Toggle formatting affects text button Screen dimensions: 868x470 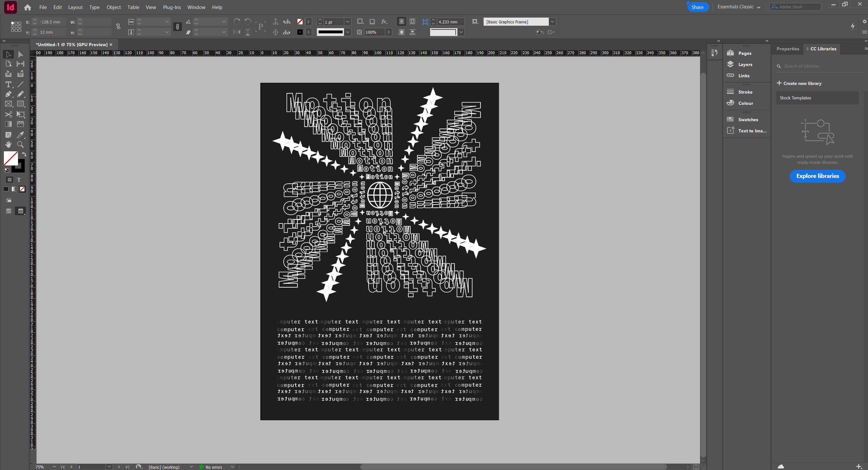[x=19, y=180]
